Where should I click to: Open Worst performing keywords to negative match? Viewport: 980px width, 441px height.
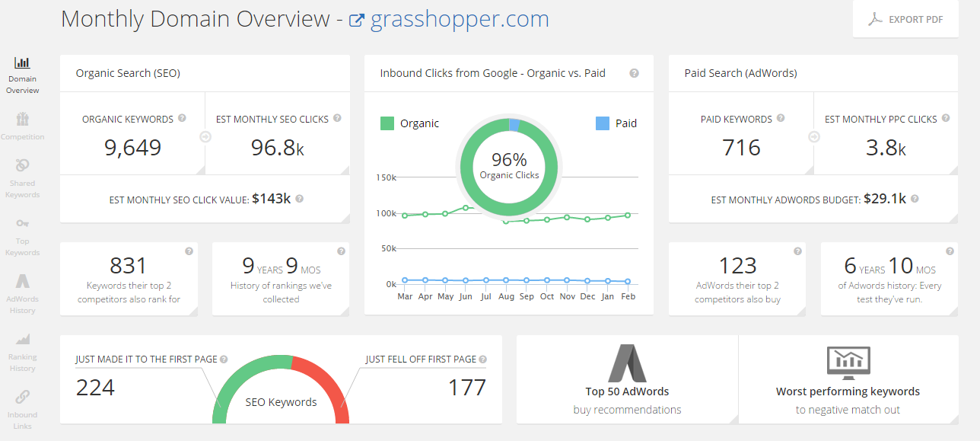tap(848, 379)
